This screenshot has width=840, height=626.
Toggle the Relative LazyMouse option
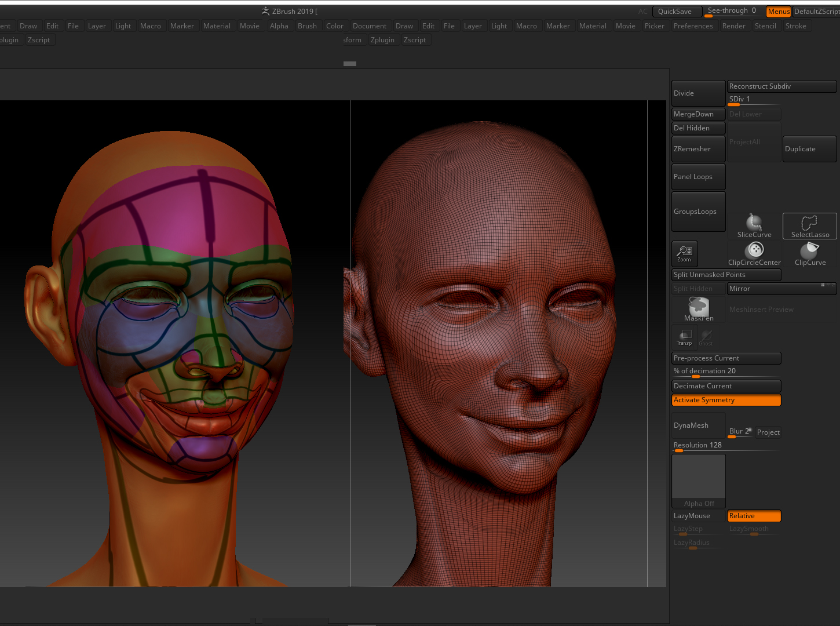coord(754,516)
